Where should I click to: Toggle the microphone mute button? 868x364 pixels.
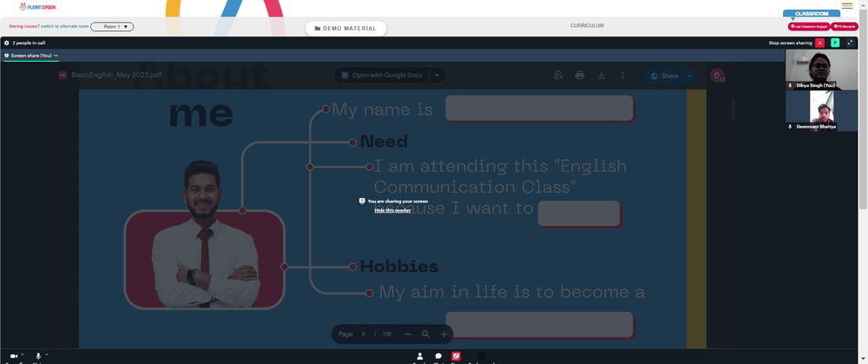point(38,355)
